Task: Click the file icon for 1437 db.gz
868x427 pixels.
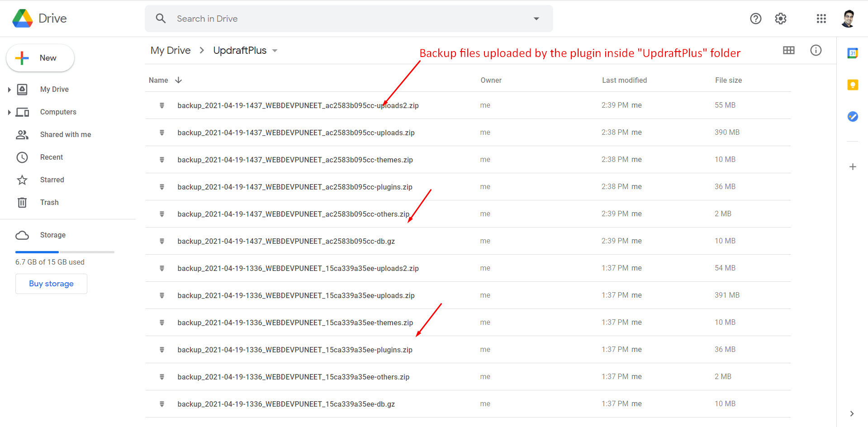Action: [x=162, y=241]
